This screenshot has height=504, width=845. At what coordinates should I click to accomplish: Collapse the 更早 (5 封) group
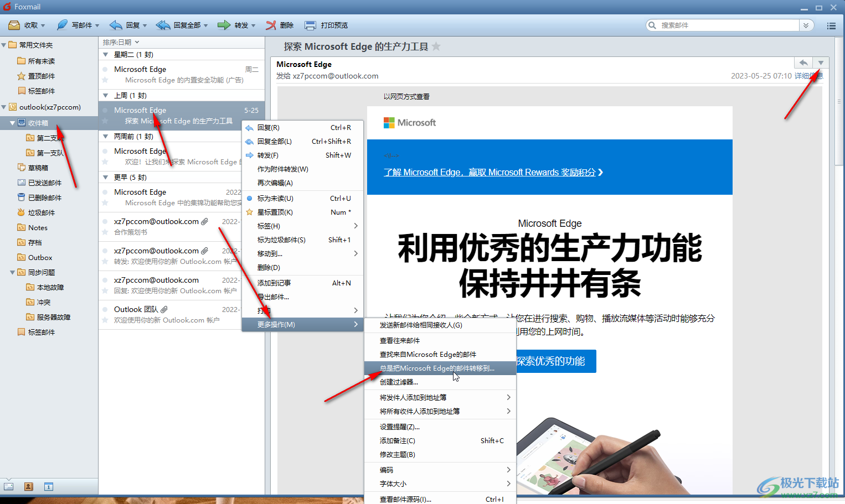pyautogui.click(x=106, y=177)
